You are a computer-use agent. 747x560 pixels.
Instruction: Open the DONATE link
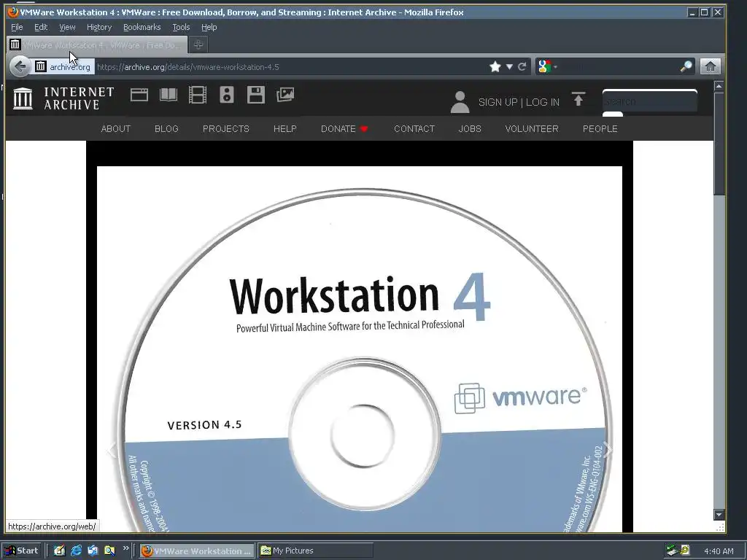pos(344,129)
